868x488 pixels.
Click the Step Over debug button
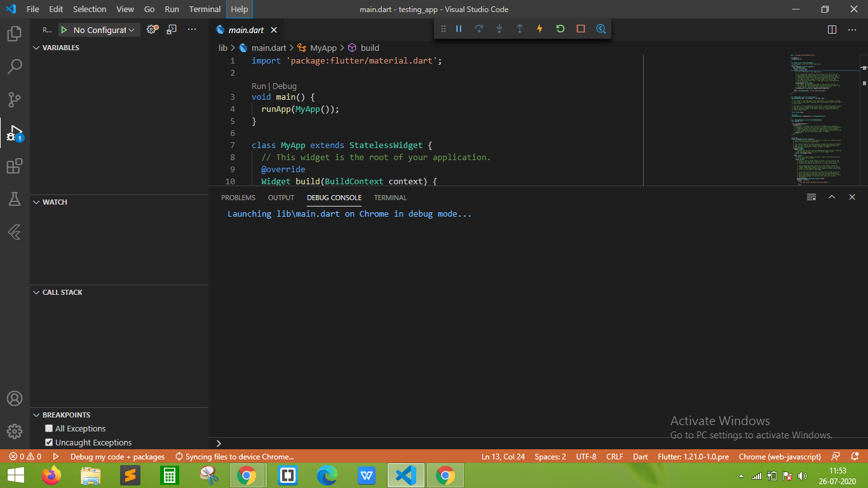tap(479, 29)
